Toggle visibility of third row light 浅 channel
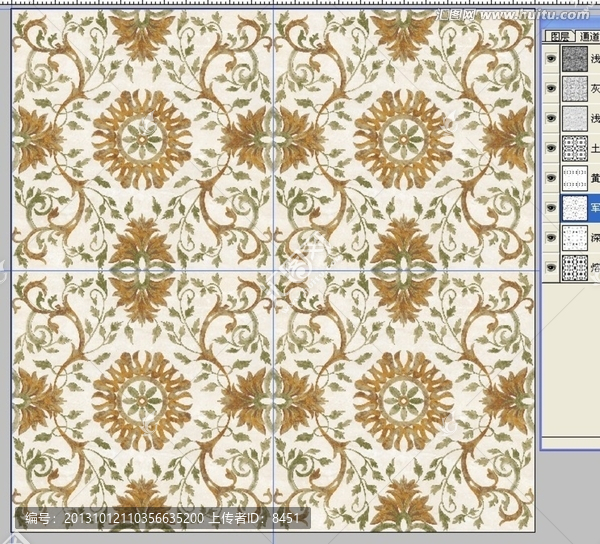Viewport: 600px width, 544px height. [551, 118]
